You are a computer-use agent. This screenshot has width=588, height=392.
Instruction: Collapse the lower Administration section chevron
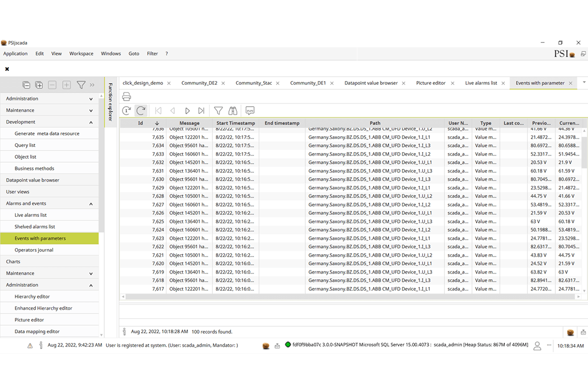pyautogui.click(x=91, y=285)
